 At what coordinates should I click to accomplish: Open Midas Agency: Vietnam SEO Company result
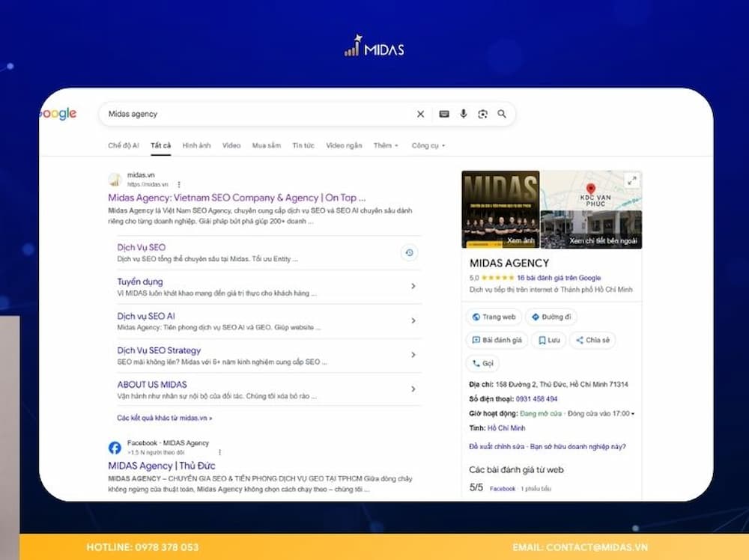[237, 198]
